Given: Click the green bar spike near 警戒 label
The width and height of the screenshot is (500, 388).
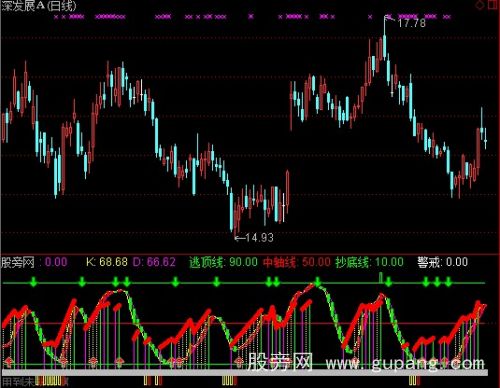Looking at the screenshot, I should pos(381,278).
